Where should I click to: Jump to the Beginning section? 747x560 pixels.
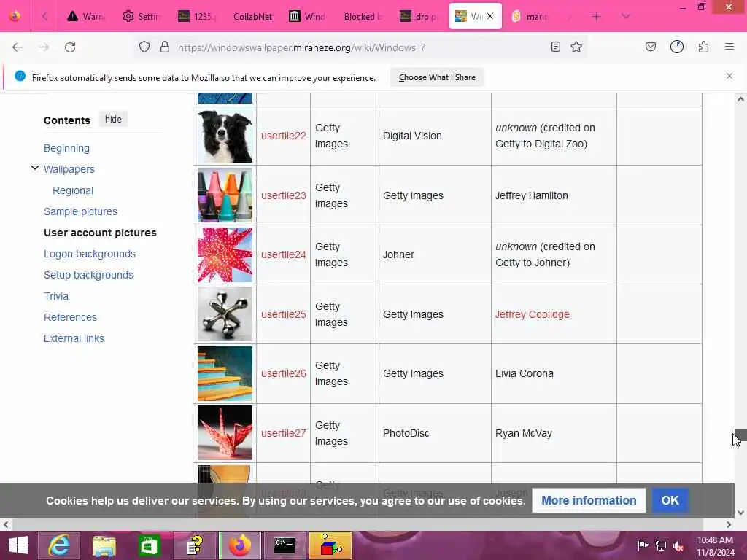(66, 148)
